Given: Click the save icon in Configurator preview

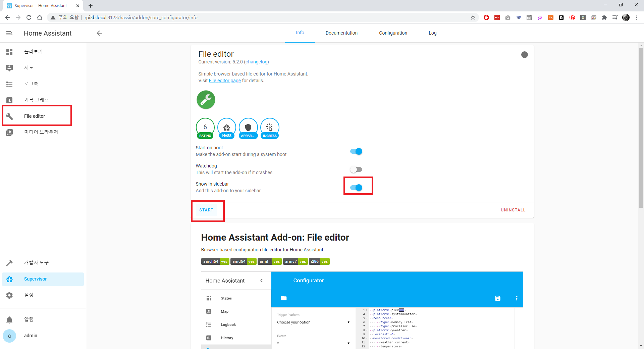Looking at the screenshot, I should click(498, 298).
